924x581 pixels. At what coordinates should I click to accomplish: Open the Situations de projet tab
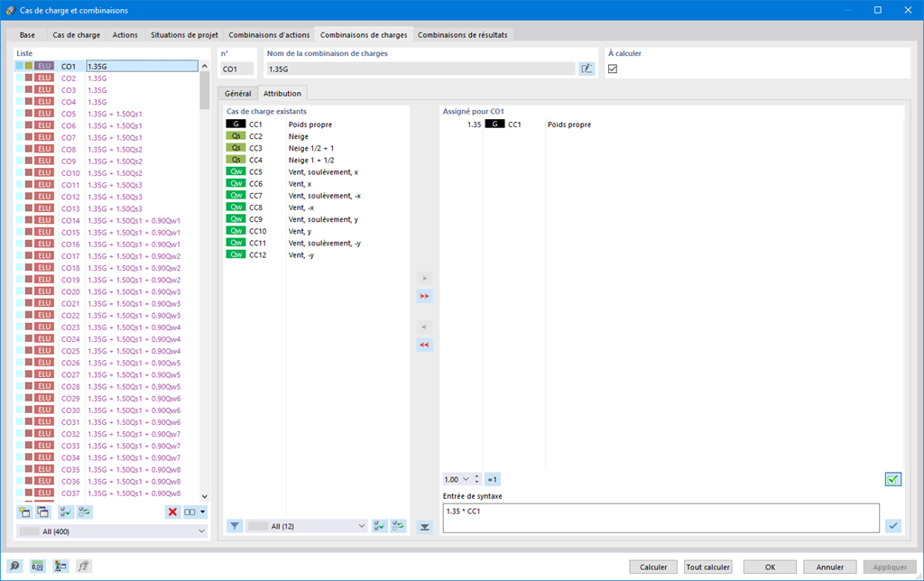[x=184, y=35]
